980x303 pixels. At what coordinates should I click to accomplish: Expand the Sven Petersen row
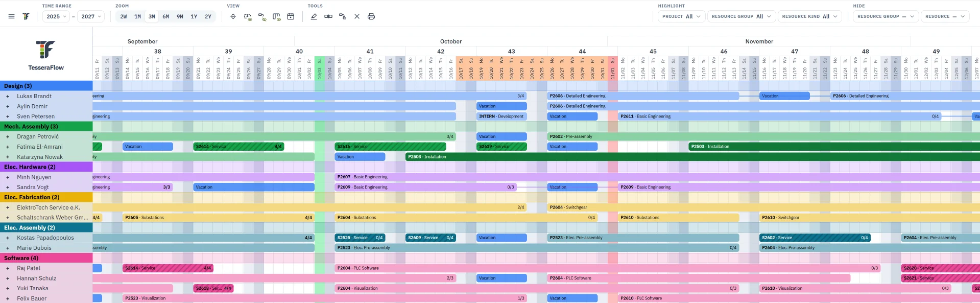[8, 116]
